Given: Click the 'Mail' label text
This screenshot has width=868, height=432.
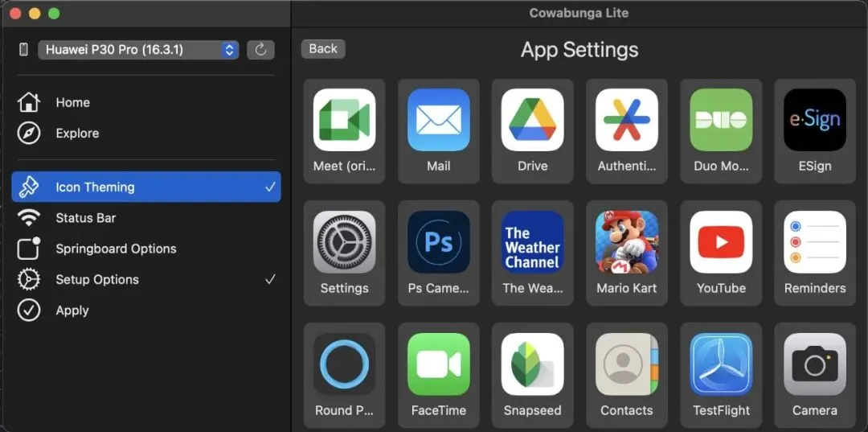Looking at the screenshot, I should 439,167.
